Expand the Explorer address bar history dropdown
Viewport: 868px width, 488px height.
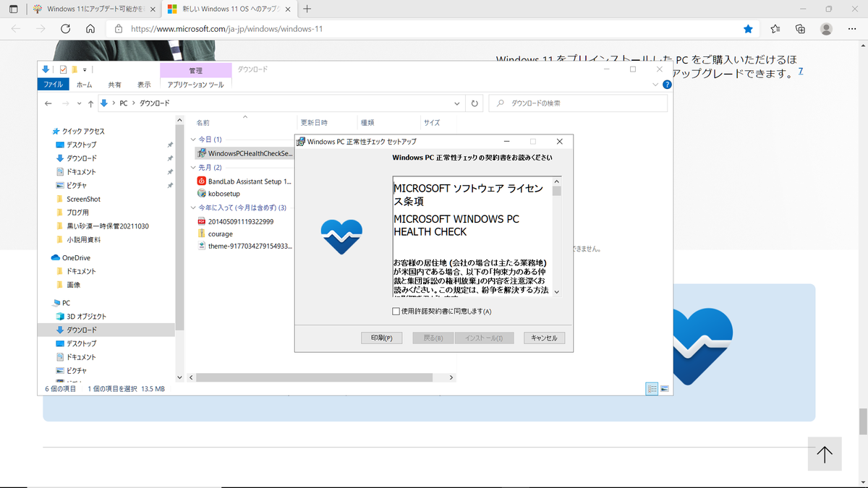click(456, 103)
